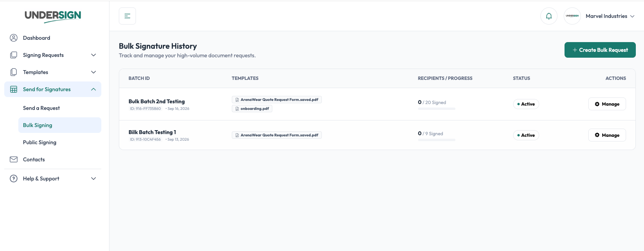Open Dashboard in the sidebar

[53, 38]
